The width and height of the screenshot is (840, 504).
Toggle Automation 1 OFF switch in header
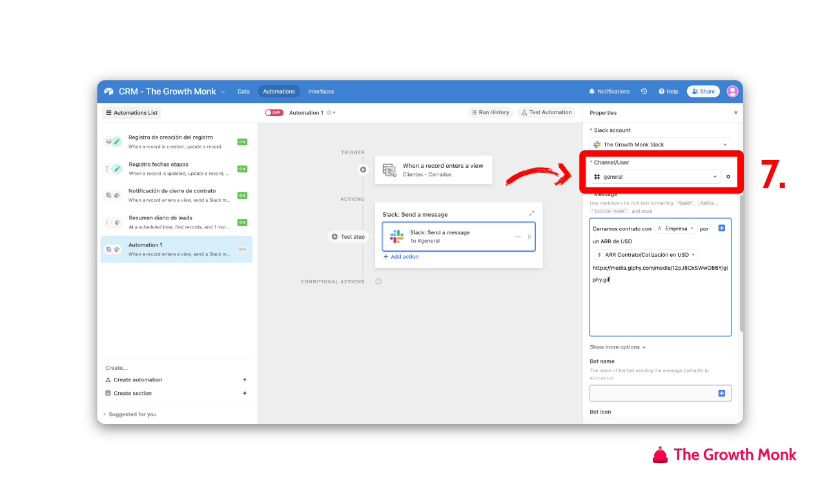click(x=274, y=112)
